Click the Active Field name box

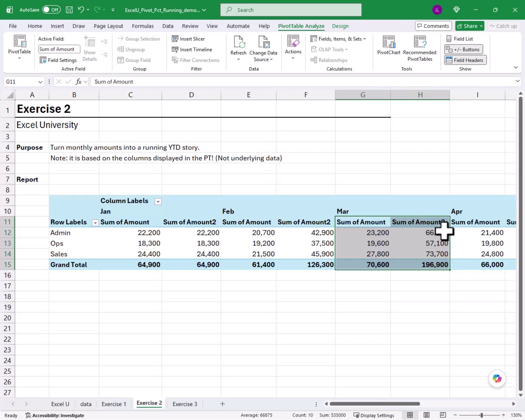tap(59, 49)
